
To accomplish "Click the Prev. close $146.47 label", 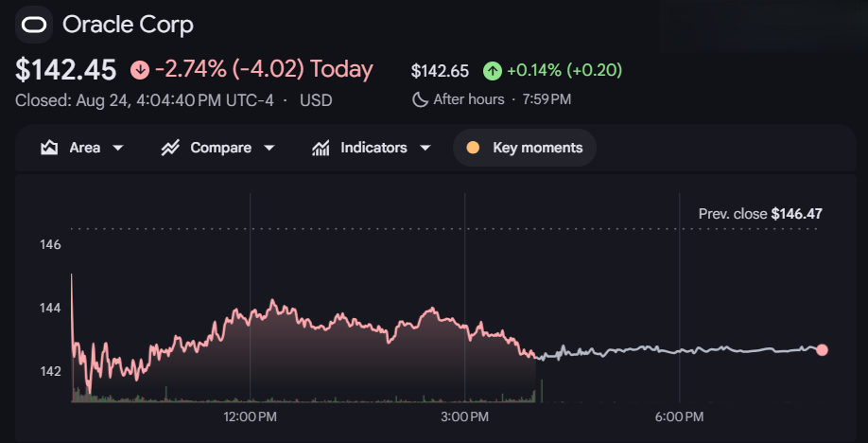I will pos(760,214).
